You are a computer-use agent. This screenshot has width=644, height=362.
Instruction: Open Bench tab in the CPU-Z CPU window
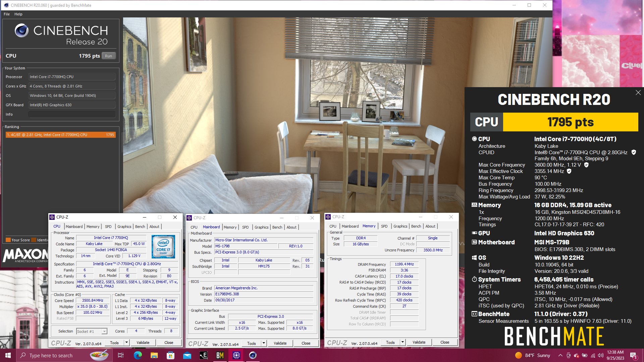click(x=140, y=227)
